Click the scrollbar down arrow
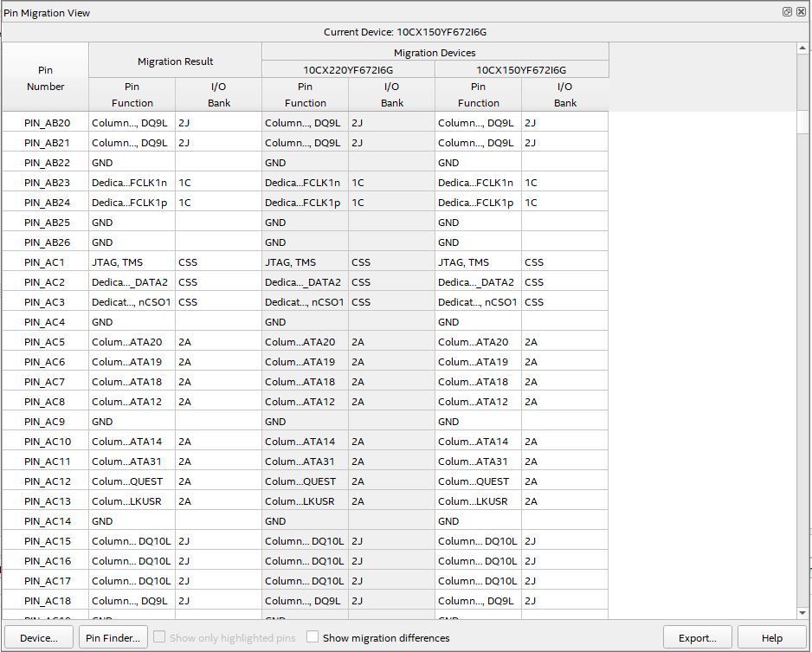Image resolution: width=812 pixels, height=652 pixels. tap(802, 613)
